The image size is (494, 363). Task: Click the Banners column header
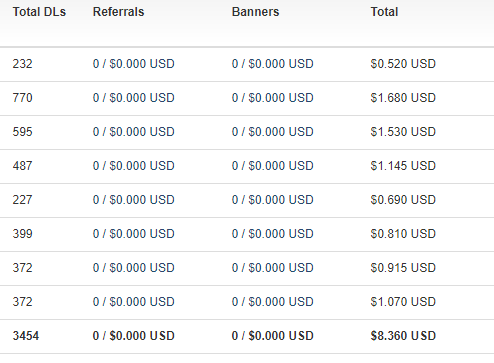click(255, 12)
